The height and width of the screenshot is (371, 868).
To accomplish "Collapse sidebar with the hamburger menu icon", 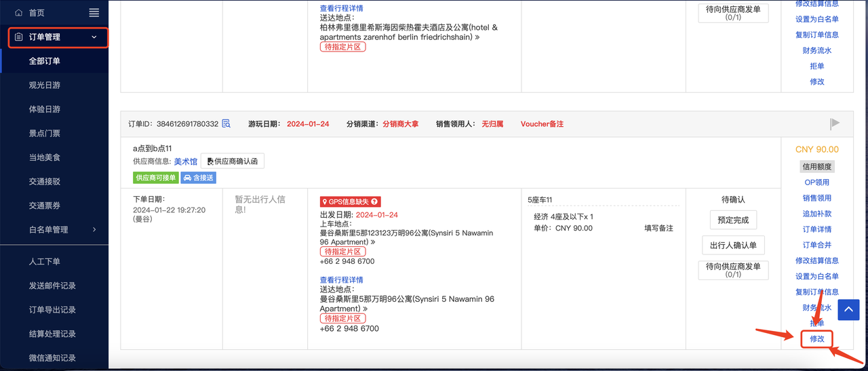I will click(94, 13).
